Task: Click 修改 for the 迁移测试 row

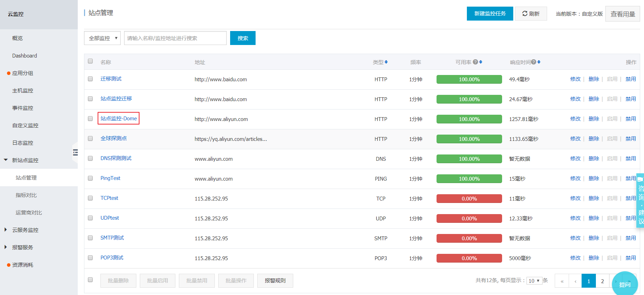Action: 575,79
